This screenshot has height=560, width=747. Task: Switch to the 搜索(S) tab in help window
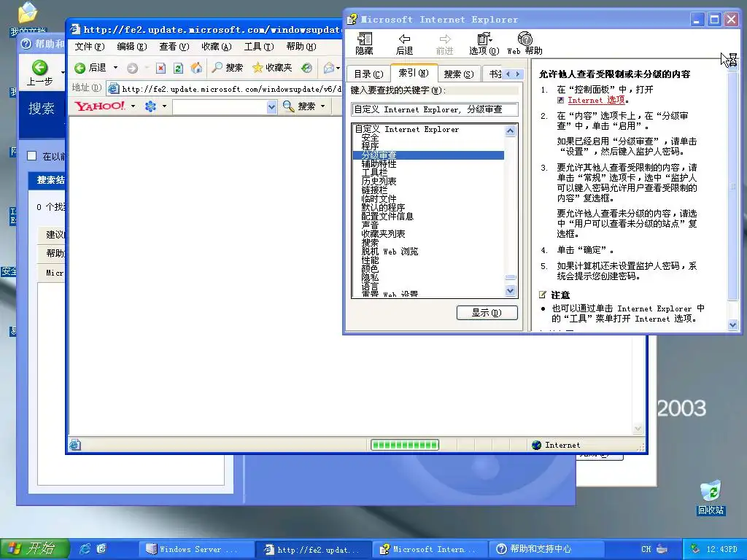pyautogui.click(x=459, y=74)
